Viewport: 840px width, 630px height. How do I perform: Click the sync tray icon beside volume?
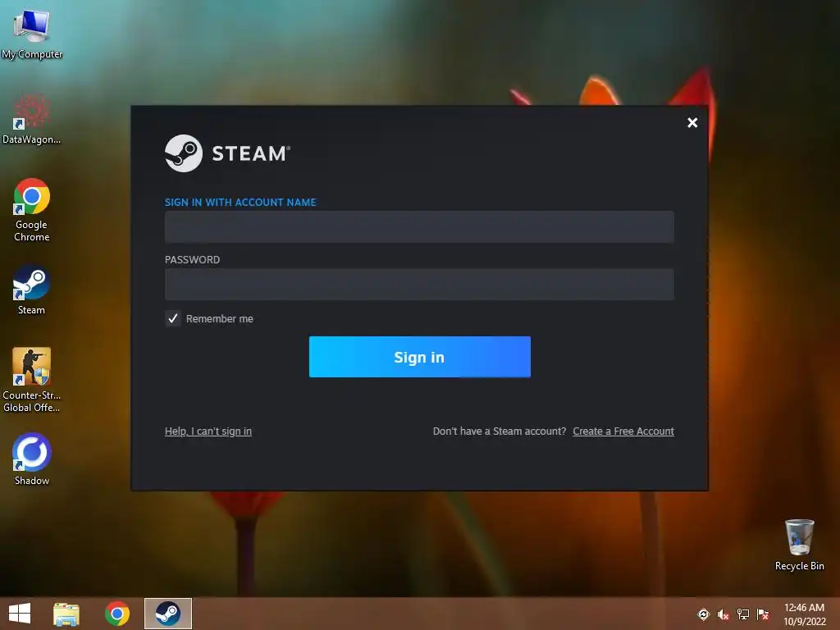coord(703,614)
